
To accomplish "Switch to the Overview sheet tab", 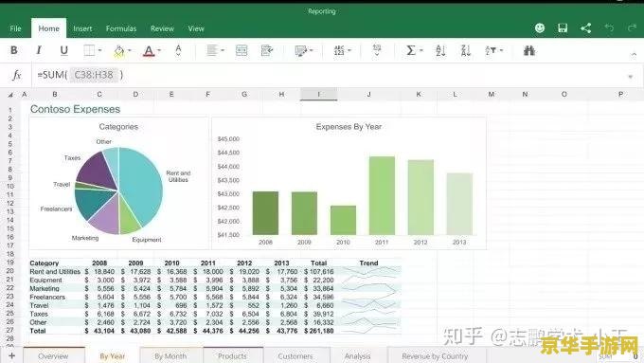I will click(x=53, y=356).
